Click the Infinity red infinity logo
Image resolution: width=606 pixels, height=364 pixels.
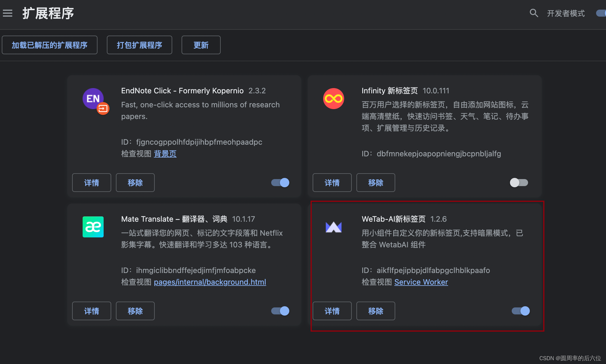(x=333, y=99)
